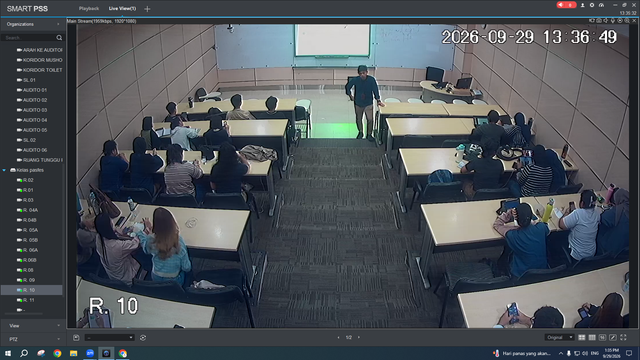The image size is (640, 360).
Task: Select camera KORIDOR MUSHO
Action: click(x=40, y=60)
